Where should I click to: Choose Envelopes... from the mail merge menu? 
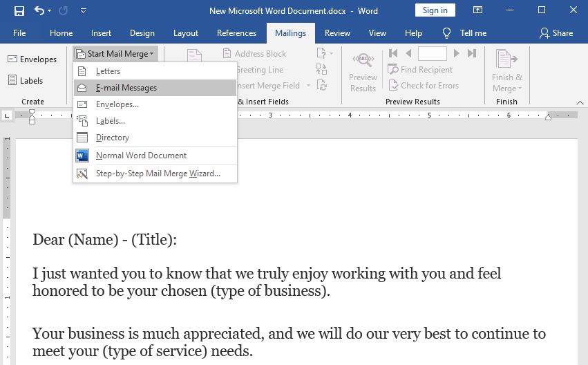click(155, 104)
